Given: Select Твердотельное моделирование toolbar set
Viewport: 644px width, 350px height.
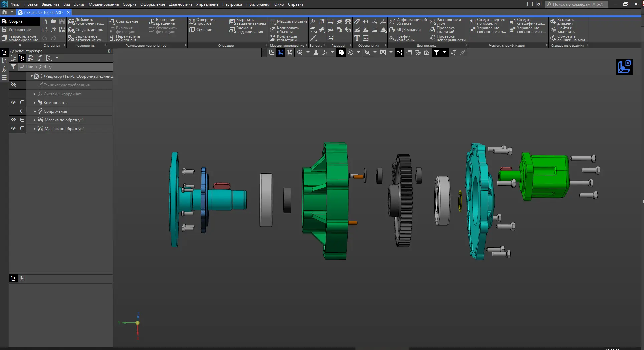Looking at the screenshot, I should tap(20, 38).
